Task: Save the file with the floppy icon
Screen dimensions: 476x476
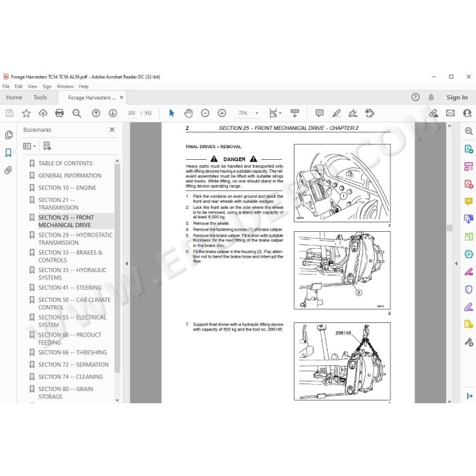Action: [x=10, y=114]
